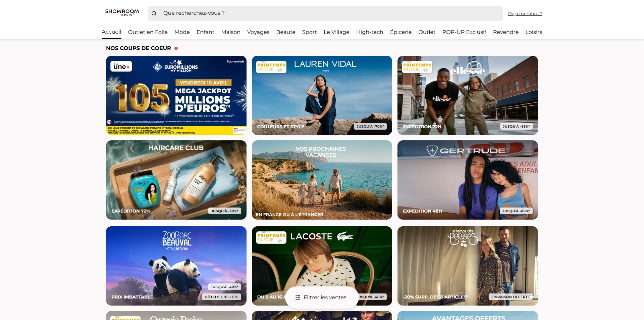Open the POP-UP Exclusif category

[464, 32]
